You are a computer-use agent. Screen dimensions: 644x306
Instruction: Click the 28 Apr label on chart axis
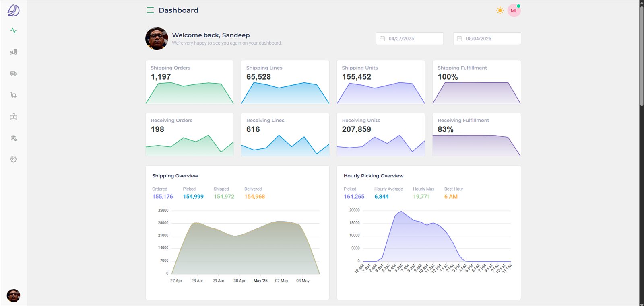coord(197,281)
